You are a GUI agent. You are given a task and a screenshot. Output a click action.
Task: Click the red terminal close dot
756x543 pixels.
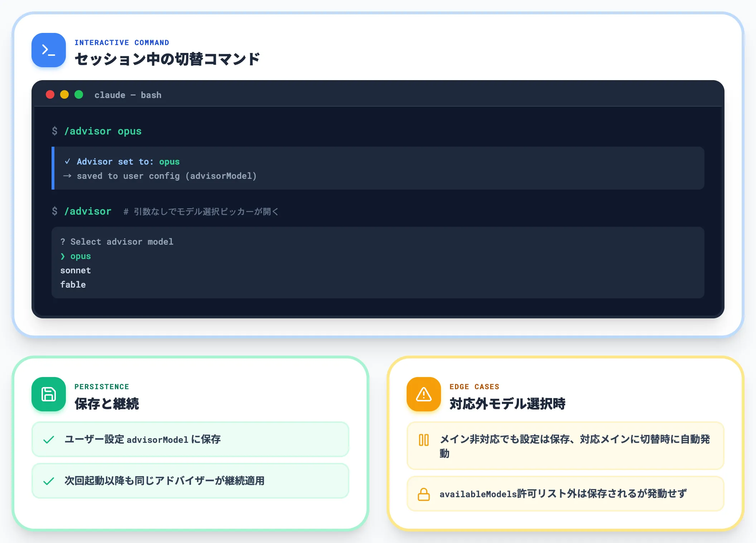tap(50, 94)
